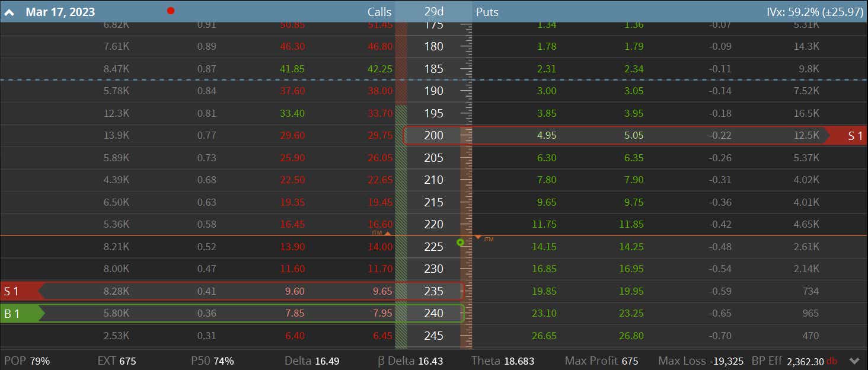Click the POP 79% statistic
Viewport: 868px width, 370px height.
pyautogui.click(x=27, y=361)
